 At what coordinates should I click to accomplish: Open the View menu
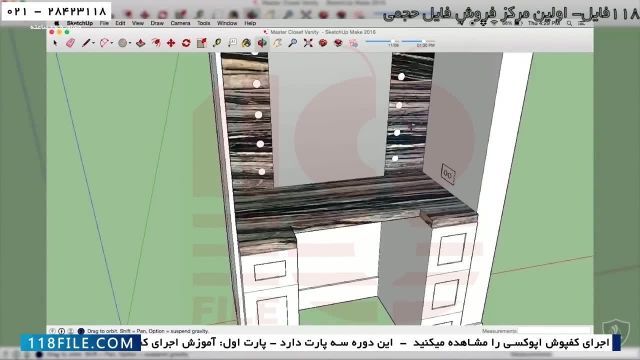click(138, 23)
